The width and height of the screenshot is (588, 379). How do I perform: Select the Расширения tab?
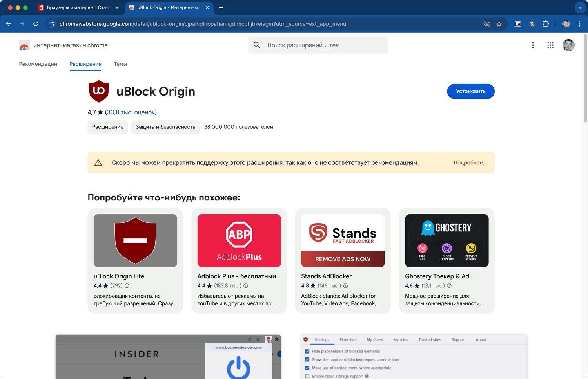click(x=85, y=64)
